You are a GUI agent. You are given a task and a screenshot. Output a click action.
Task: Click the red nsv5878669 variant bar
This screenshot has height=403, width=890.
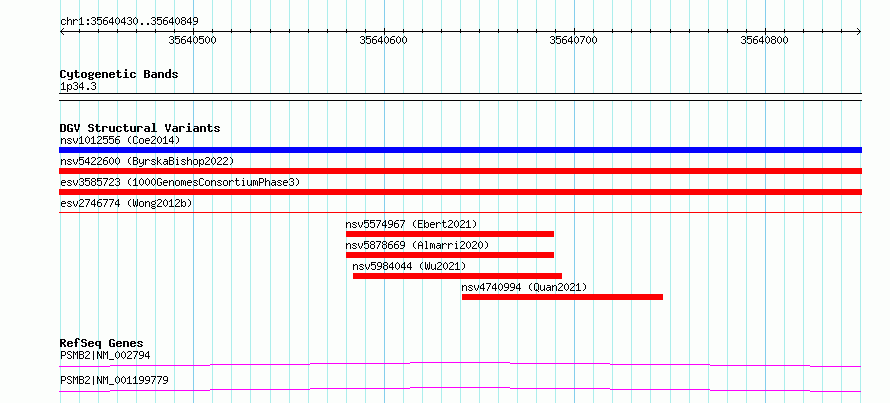click(450, 255)
